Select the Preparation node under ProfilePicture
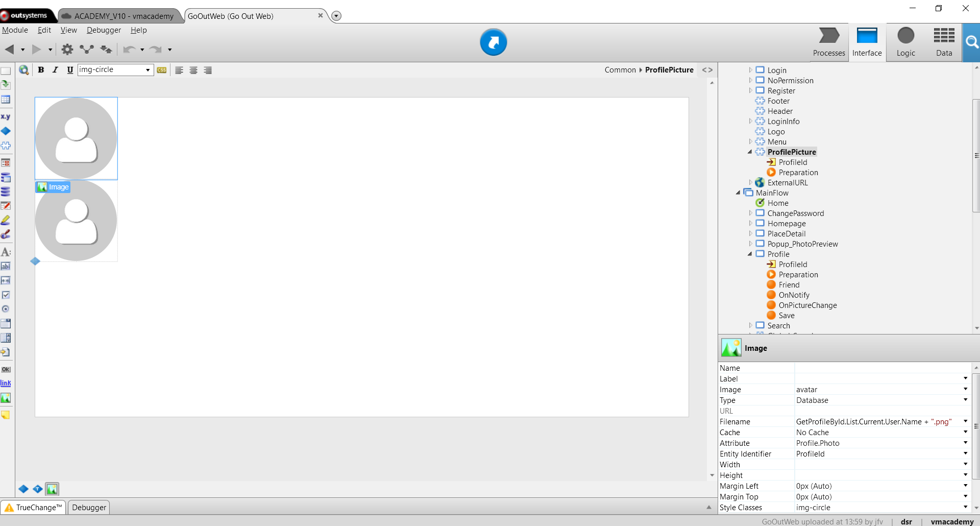The image size is (980, 526). pos(798,172)
